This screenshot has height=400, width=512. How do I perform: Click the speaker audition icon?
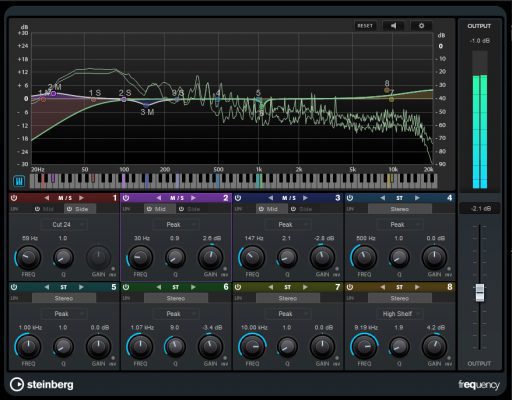[x=393, y=26]
